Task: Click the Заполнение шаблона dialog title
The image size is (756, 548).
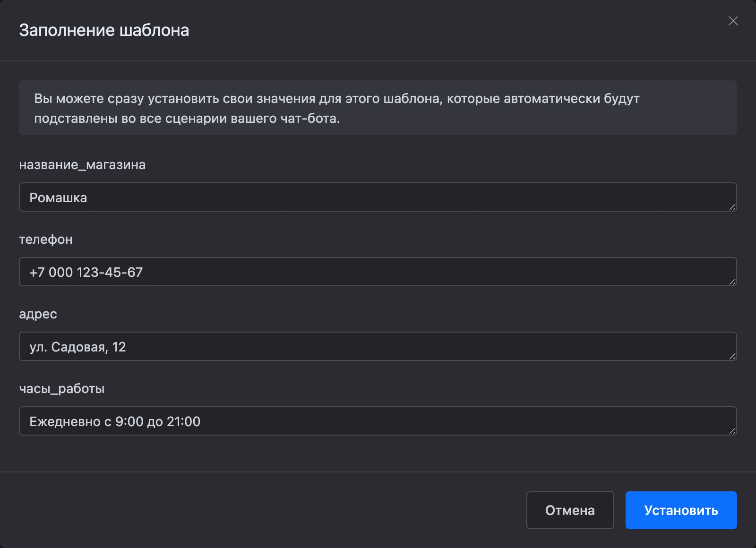Action: click(x=104, y=30)
